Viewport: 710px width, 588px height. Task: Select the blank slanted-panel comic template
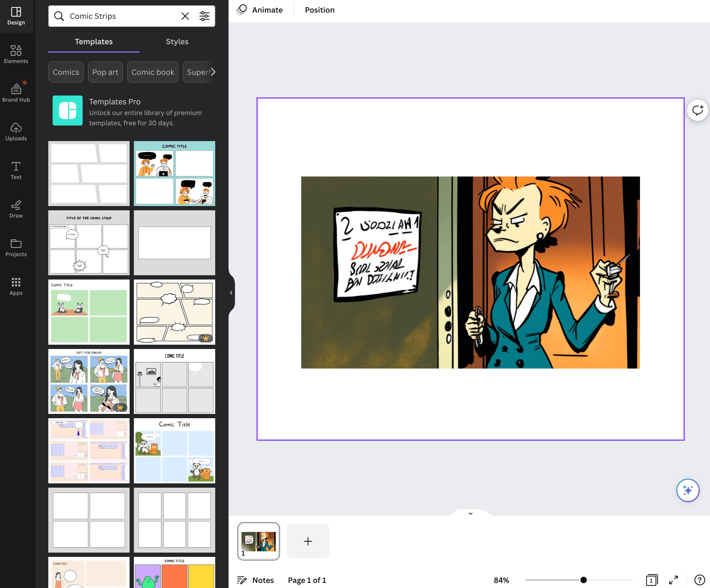coord(89,174)
